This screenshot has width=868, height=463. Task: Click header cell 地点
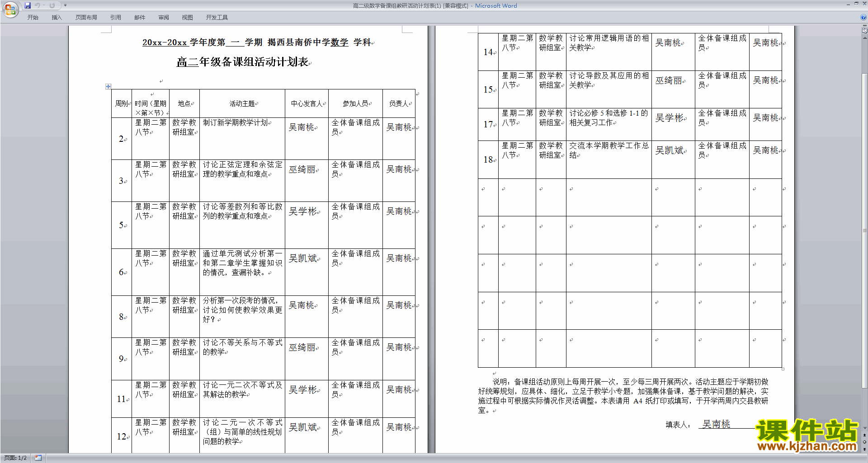(184, 103)
